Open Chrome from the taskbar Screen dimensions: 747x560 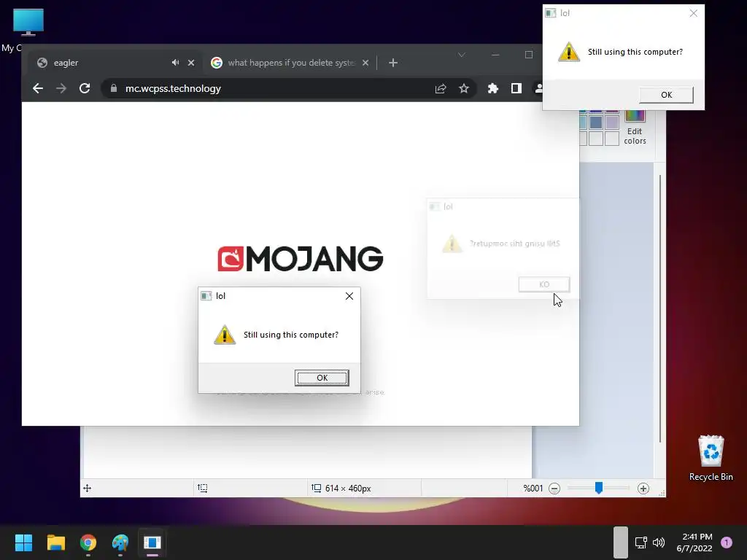[x=88, y=542]
